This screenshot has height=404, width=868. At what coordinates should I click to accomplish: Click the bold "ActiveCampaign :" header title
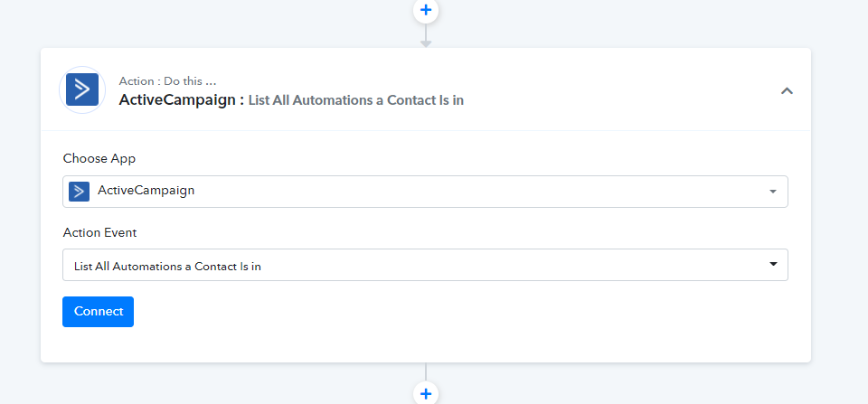coord(182,100)
